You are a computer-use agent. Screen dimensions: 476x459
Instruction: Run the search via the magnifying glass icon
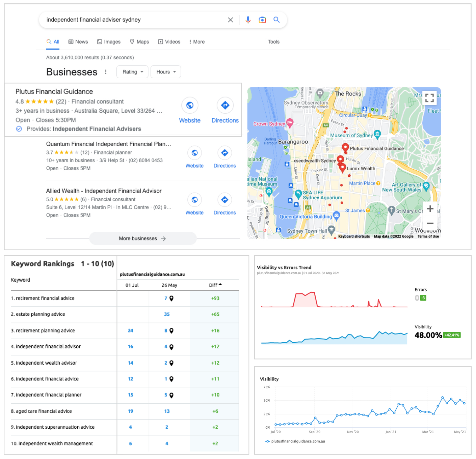(x=276, y=20)
